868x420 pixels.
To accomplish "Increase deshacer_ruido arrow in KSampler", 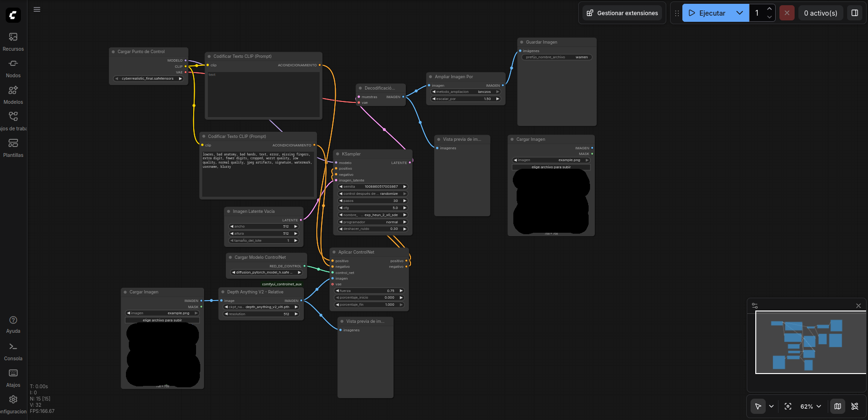I will point(405,229).
